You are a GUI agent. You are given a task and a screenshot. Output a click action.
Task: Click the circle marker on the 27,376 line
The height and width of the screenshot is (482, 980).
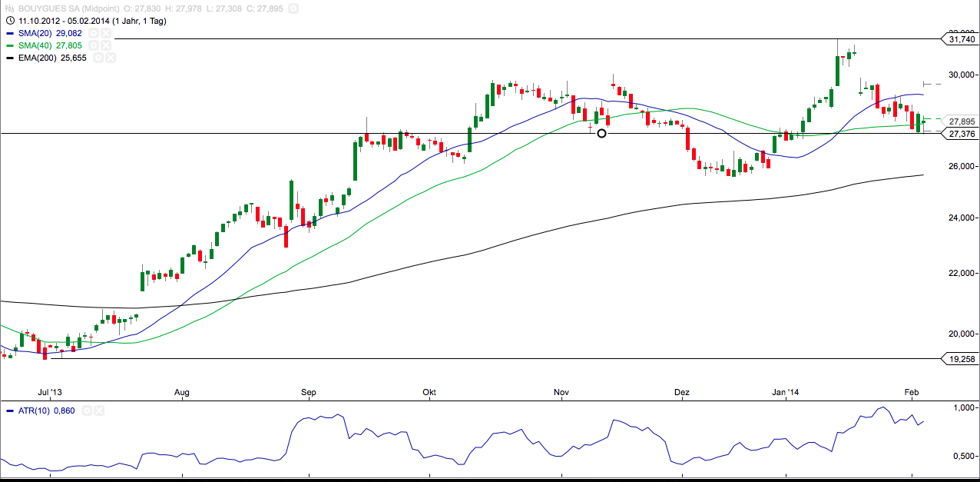pos(601,134)
